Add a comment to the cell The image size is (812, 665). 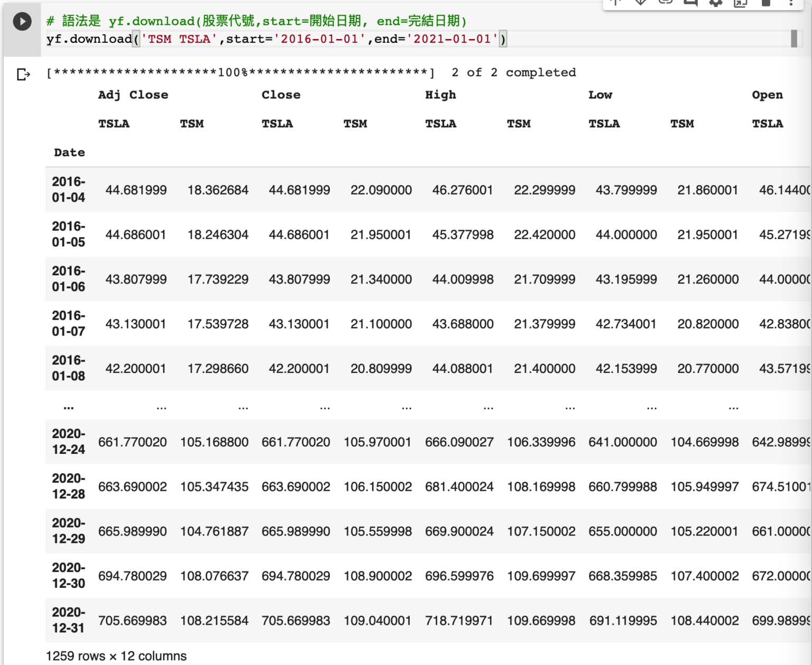tap(690, 3)
